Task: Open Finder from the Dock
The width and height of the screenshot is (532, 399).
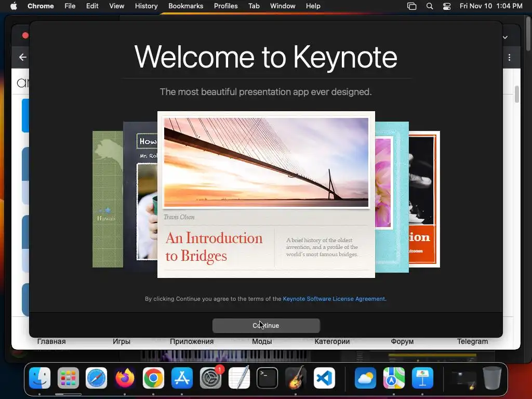Action: coord(39,378)
